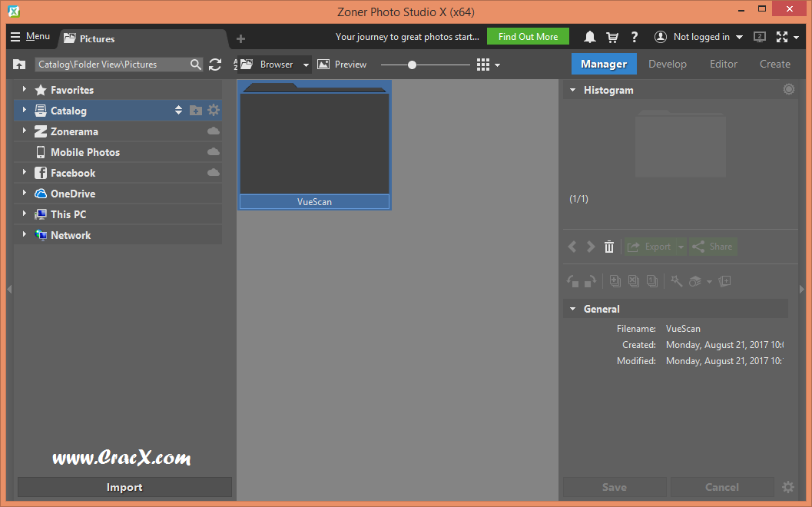Viewport: 812px width, 507px height.
Task: Collapse the General panel
Action: 573,309
